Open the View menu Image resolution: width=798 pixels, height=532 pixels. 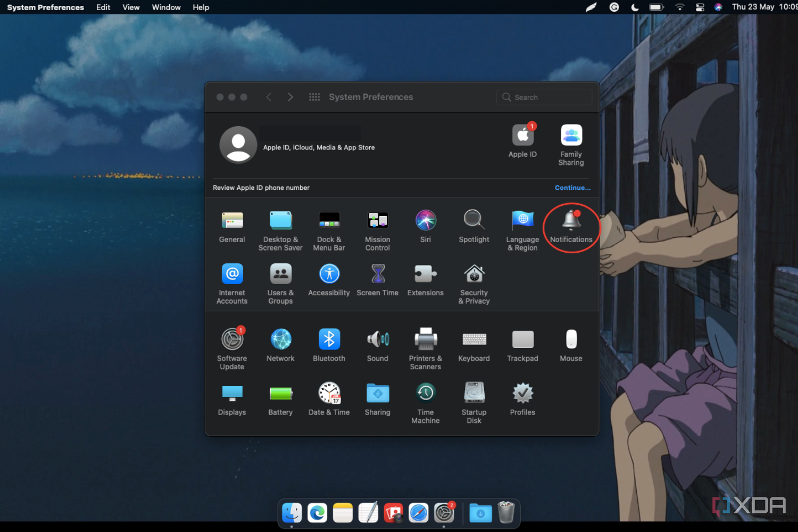click(131, 7)
